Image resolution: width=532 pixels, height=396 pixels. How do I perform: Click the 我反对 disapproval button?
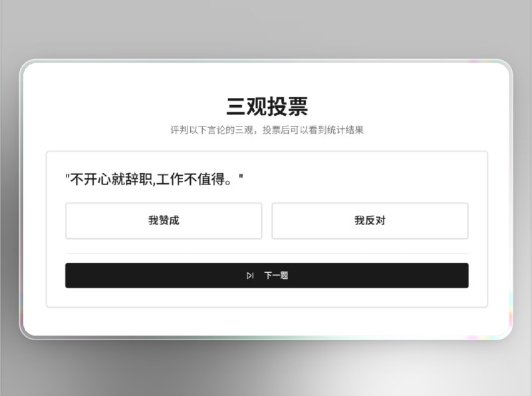tap(370, 220)
